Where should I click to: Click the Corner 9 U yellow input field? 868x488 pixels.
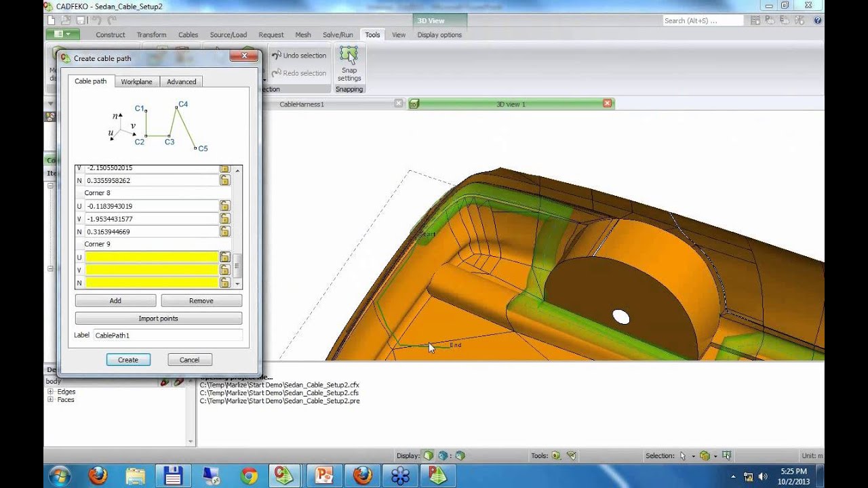tap(151, 257)
